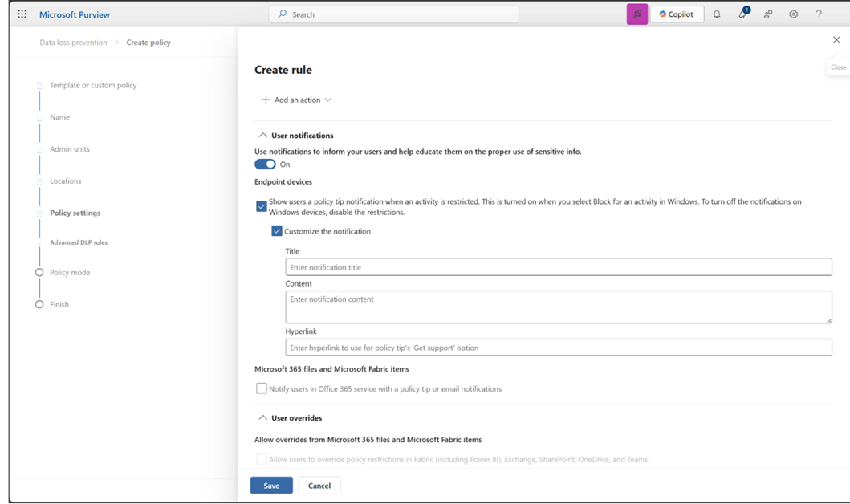Click the purple promotional icon beside Copilot
Viewport: 850px width, 504px height.
(x=636, y=14)
